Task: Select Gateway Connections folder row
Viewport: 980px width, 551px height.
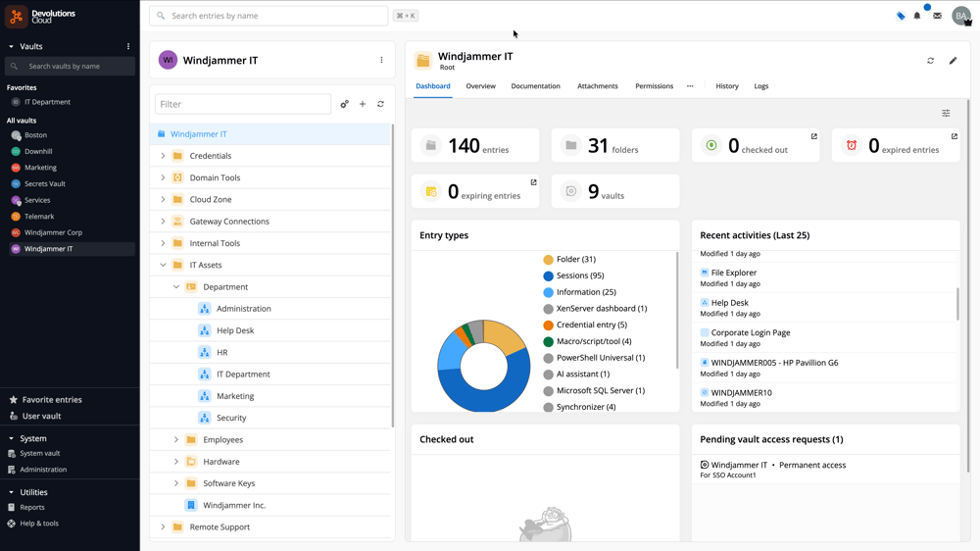Action: point(270,222)
